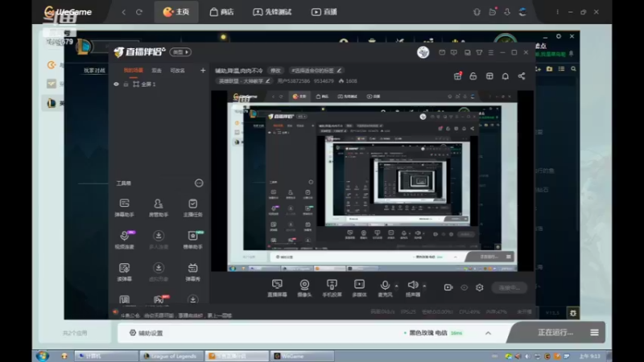Switch to the second scene tab
This screenshot has height=362, width=644.
[156, 71]
